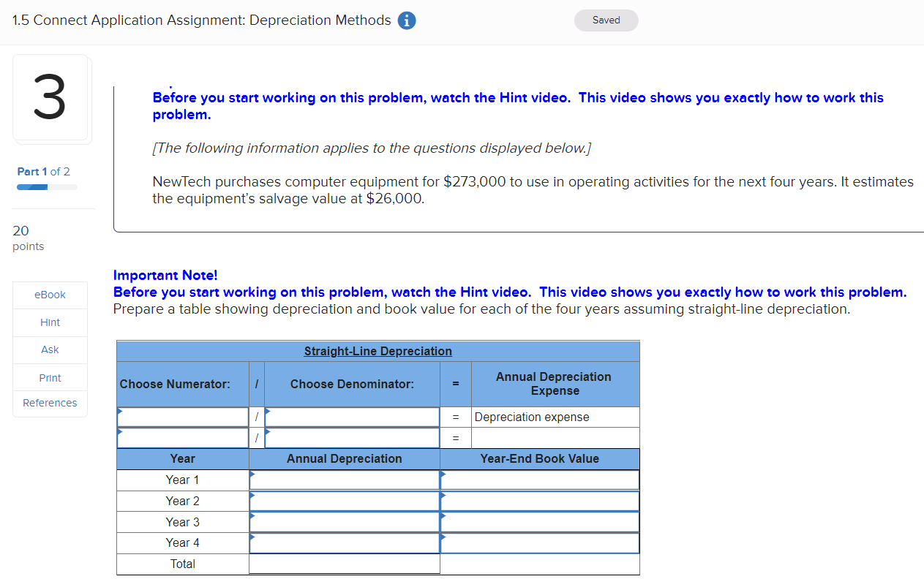The height and width of the screenshot is (579, 924).
Task: Open the Choose Numerator dropdown
Action: [x=182, y=417]
